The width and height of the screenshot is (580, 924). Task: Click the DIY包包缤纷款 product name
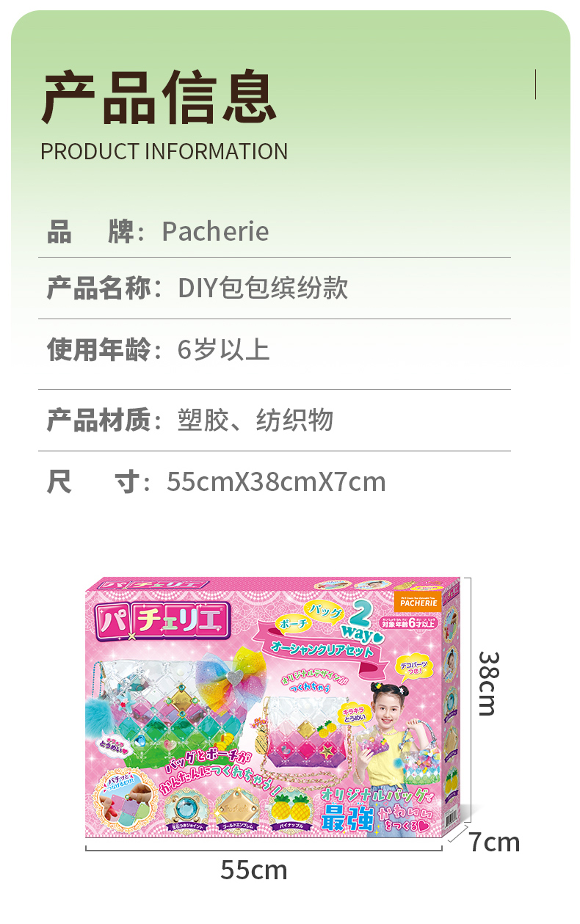[263, 288]
